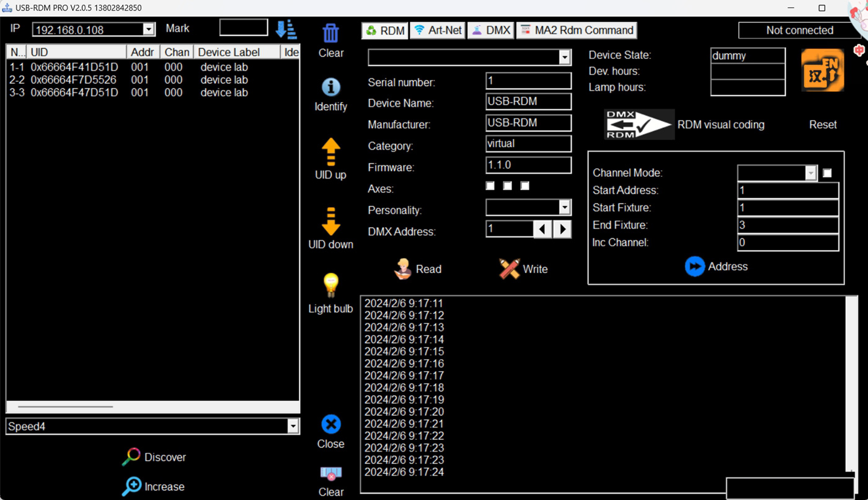
Task: Click the Write button
Action: coord(523,269)
